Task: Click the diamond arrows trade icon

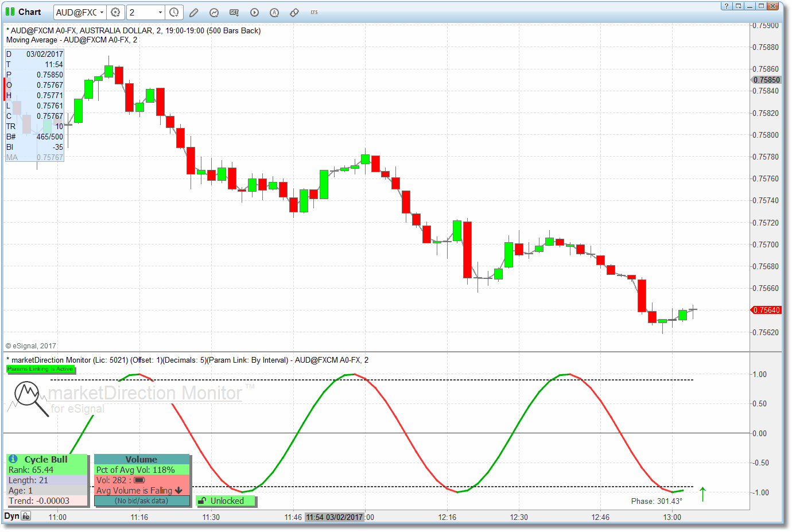Action: click(x=294, y=12)
